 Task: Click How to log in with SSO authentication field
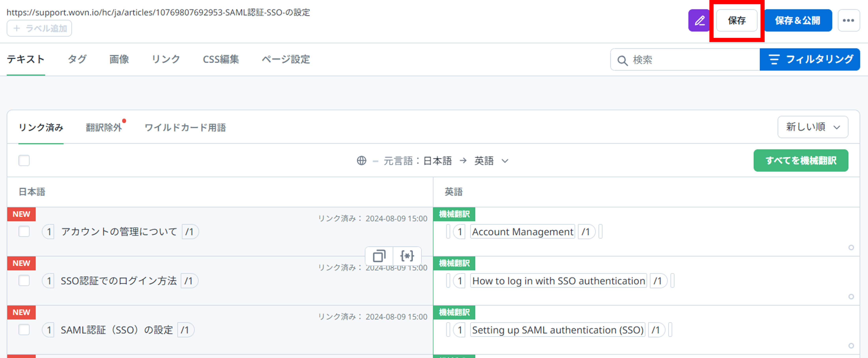tap(558, 281)
